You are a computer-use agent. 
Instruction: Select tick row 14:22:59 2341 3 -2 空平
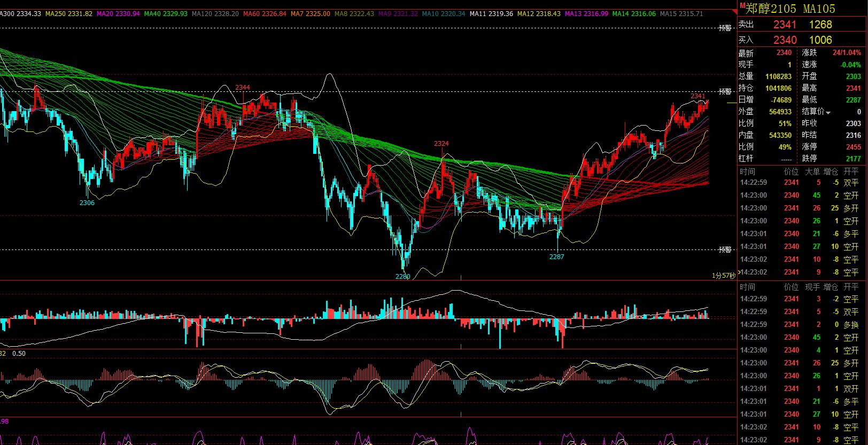[799, 299]
